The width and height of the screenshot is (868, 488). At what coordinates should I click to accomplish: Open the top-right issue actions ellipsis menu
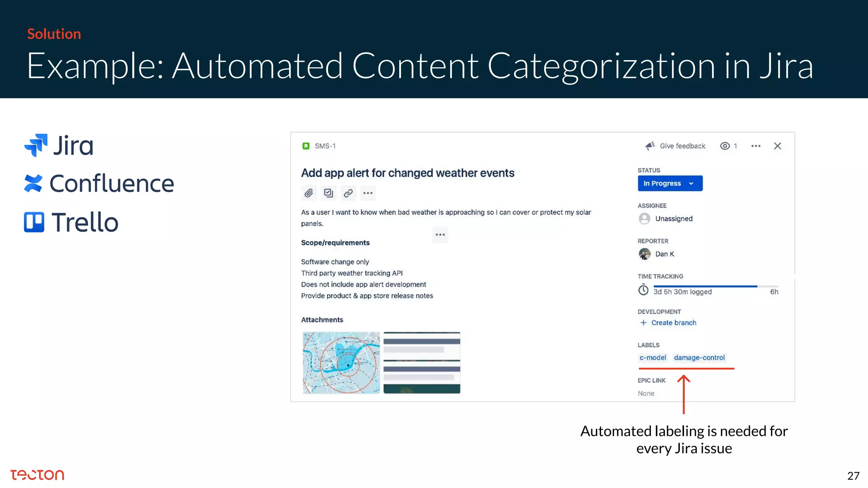pos(756,146)
